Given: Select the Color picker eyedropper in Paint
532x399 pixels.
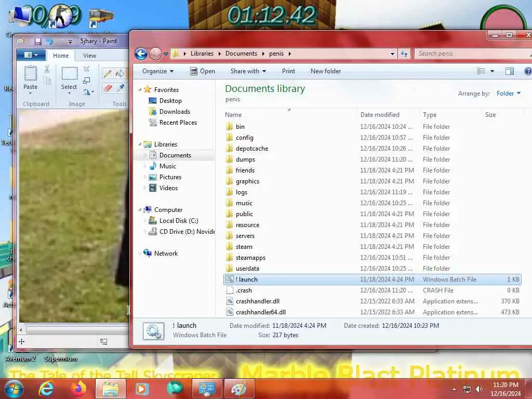Looking at the screenshot, I should (x=120, y=88).
